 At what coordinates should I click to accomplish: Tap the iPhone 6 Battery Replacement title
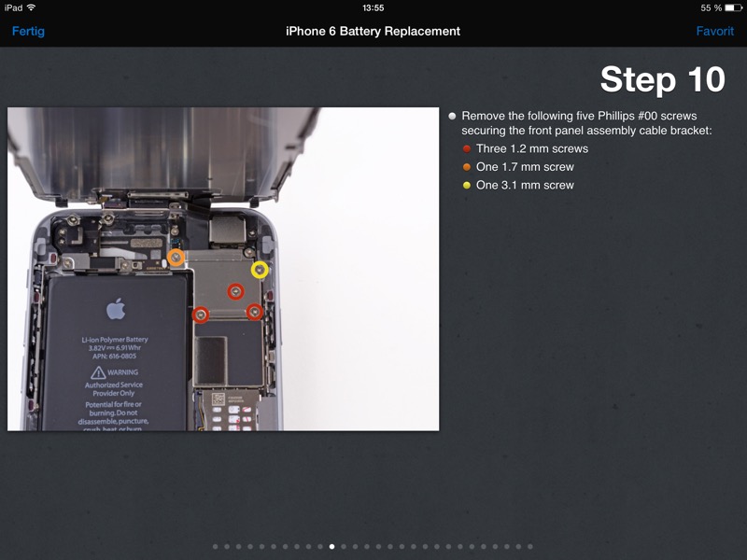(x=373, y=31)
